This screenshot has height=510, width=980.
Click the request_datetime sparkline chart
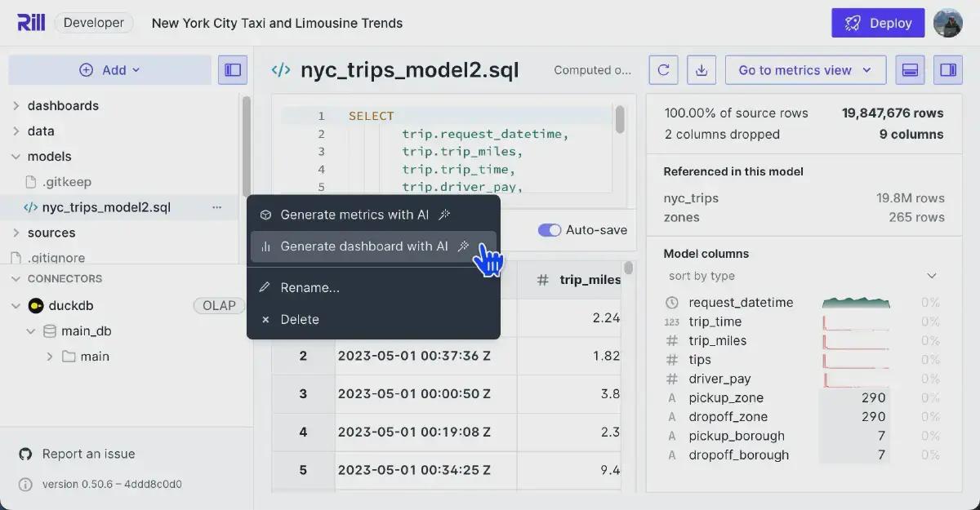(856, 303)
